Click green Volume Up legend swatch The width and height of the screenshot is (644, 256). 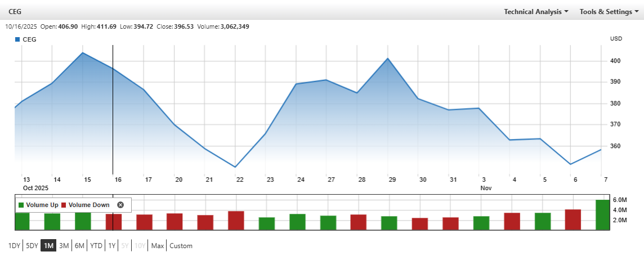(x=21, y=205)
